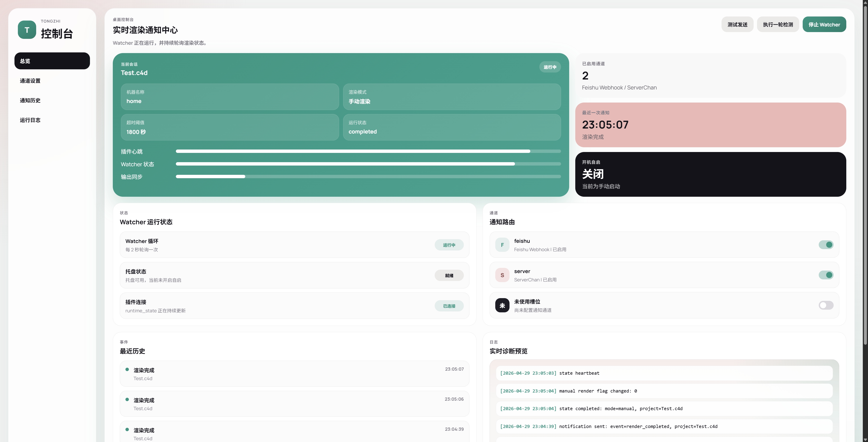Click the 执行一轮检测 button
Image resolution: width=868 pixels, height=442 pixels.
coord(778,24)
